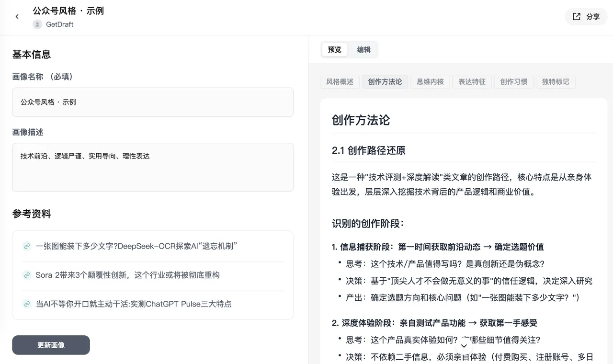Select the 创作方法论 section tab
Screen dimensions: 613x364
point(385,82)
